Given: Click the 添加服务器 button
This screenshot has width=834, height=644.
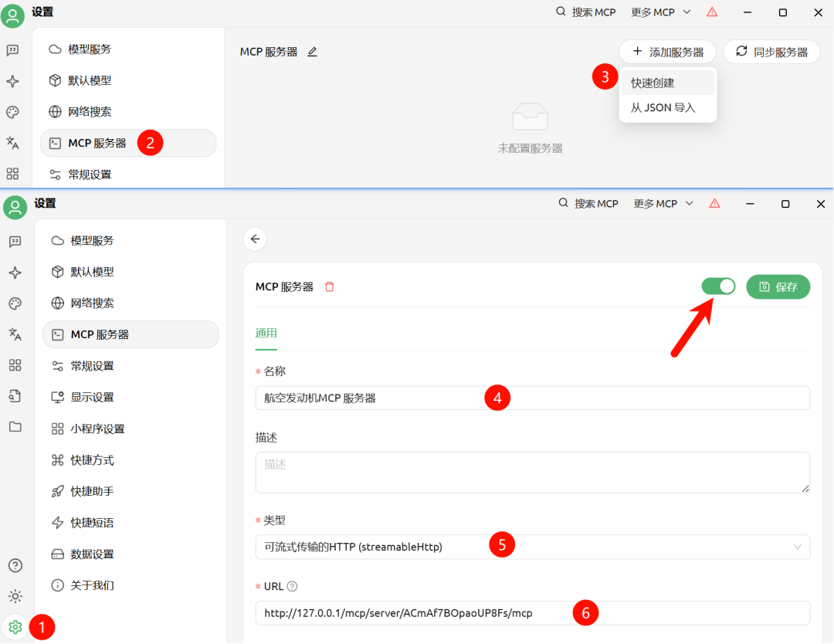Looking at the screenshot, I should [667, 52].
